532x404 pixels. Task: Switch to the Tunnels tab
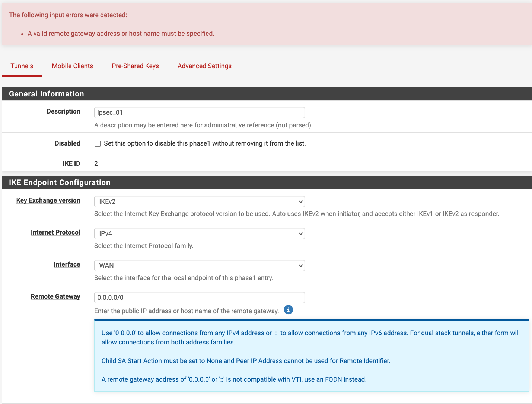pyautogui.click(x=22, y=66)
